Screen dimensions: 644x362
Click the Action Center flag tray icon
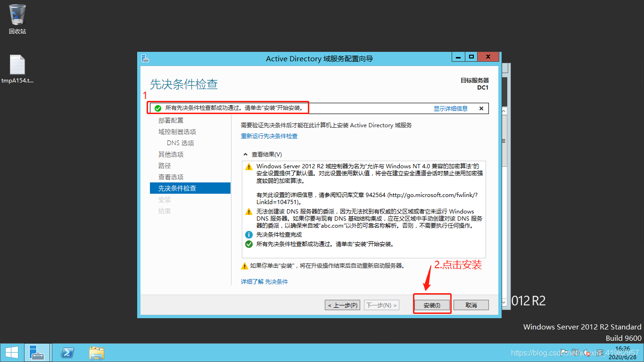(564, 352)
